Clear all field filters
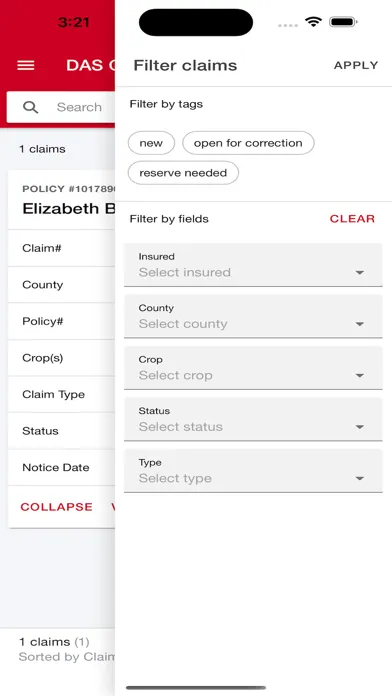 point(352,219)
